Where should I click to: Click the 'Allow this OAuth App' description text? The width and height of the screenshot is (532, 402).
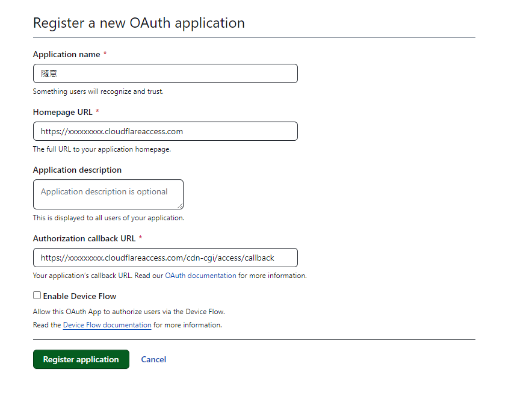click(x=129, y=312)
